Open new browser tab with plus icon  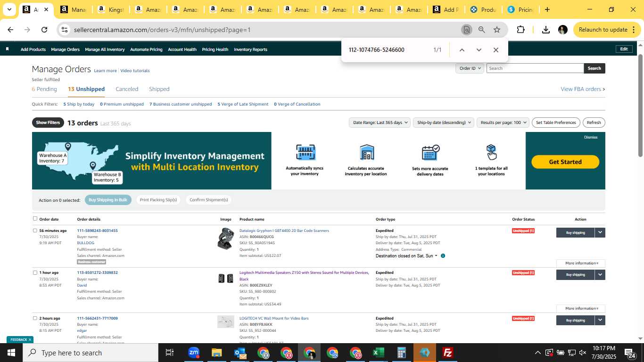(x=547, y=9)
